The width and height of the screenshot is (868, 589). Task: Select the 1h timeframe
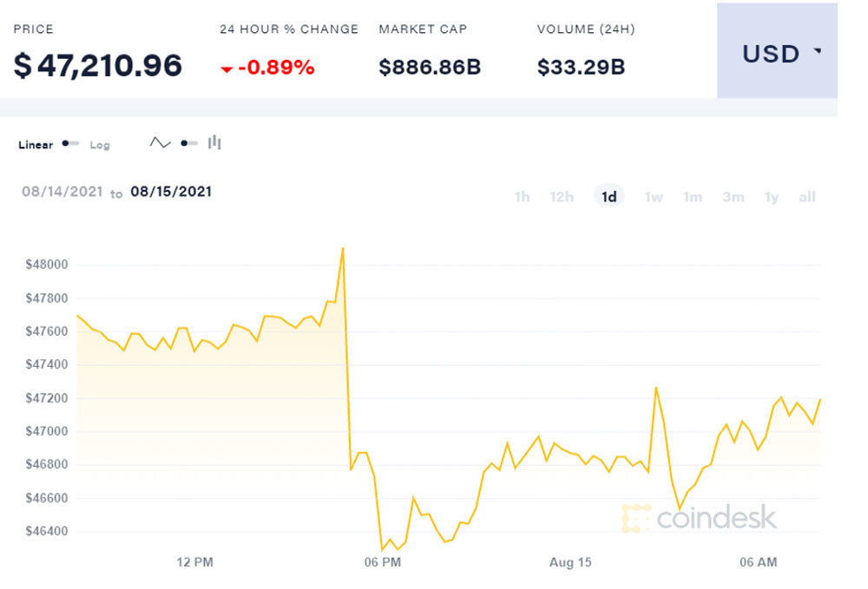[522, 197]
